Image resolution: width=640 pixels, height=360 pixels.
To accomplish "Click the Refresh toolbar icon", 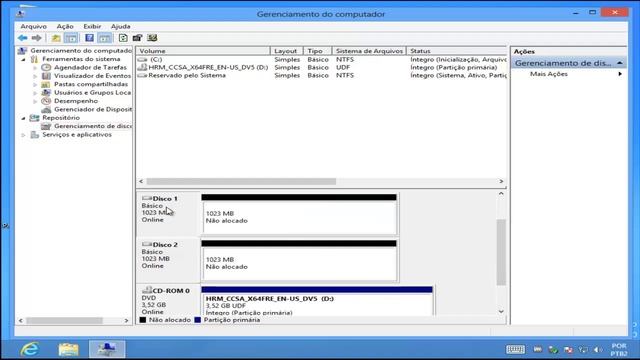I will [123, 38].
